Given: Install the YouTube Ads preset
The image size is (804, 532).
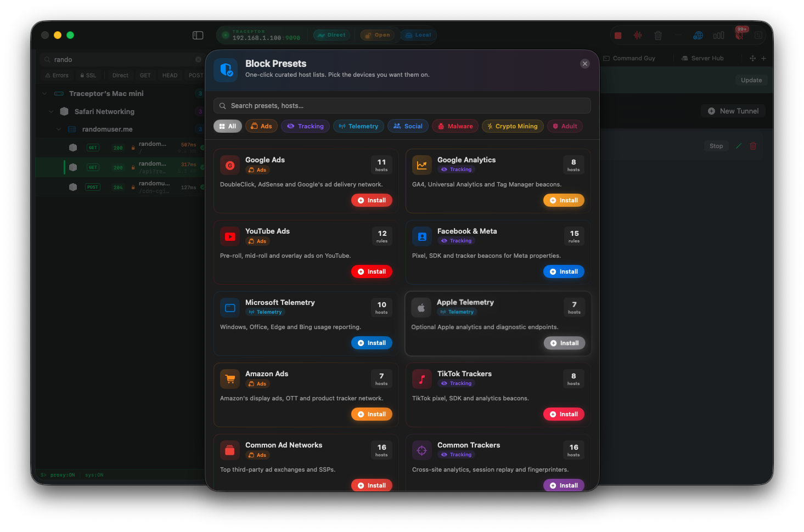Looking at the screenshot, I should [x=372, y=271].
